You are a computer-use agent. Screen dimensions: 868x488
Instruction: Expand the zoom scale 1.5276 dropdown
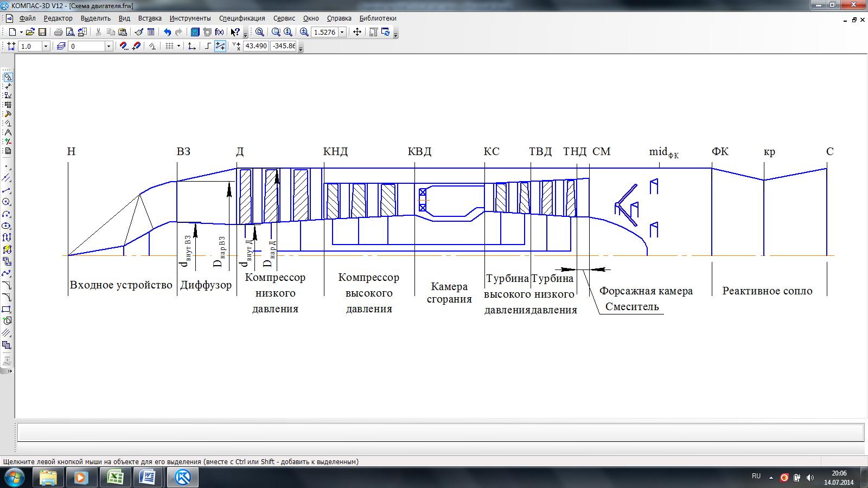tap(342, 32)
